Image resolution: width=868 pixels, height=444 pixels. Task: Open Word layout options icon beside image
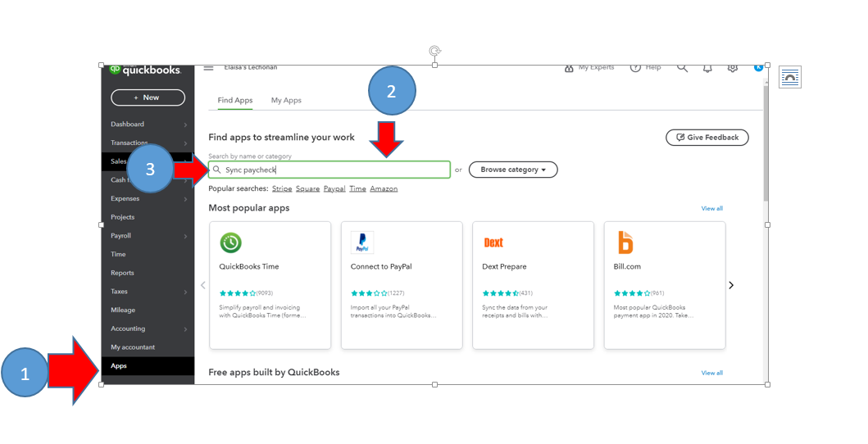pyautogui.click(x=790, y=77)
